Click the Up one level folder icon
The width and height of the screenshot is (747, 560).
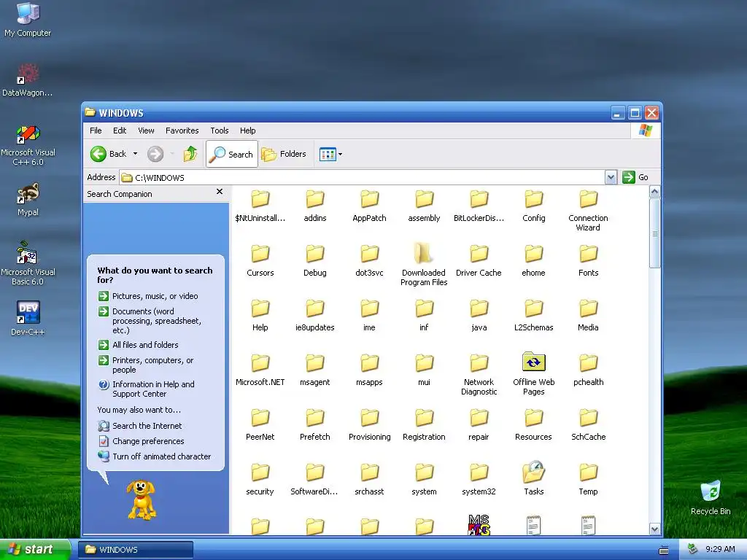pos(190,154)
